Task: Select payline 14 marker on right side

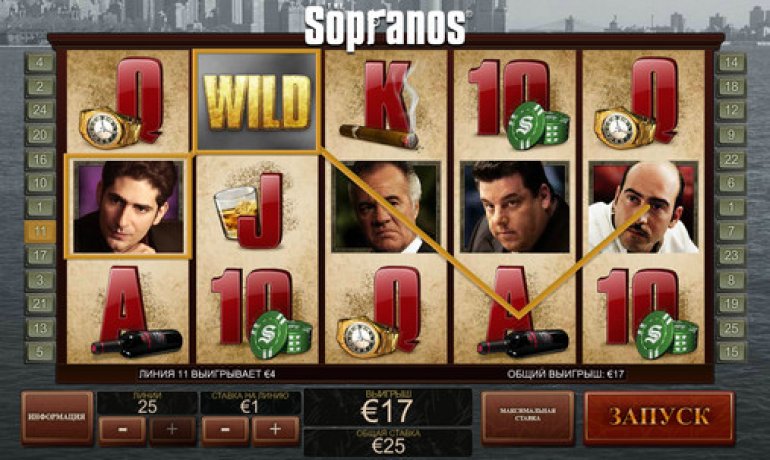Action: click(x=731, y=62)
